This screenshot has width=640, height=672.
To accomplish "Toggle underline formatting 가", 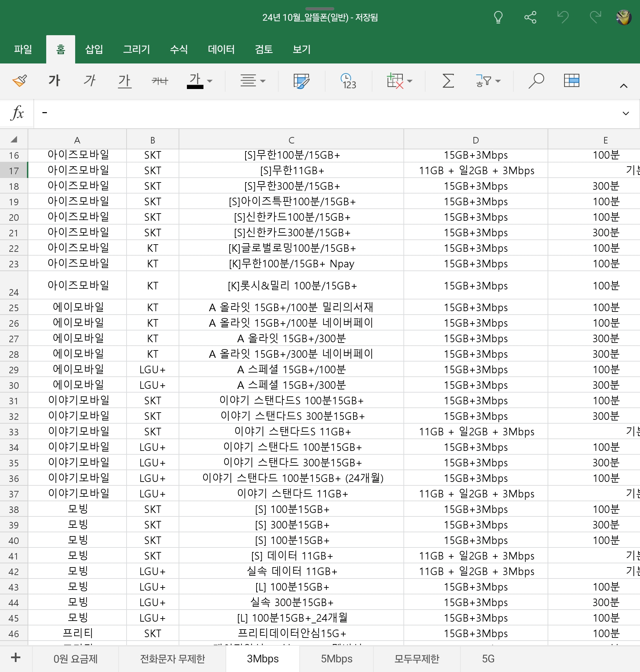I will (124, 81).
